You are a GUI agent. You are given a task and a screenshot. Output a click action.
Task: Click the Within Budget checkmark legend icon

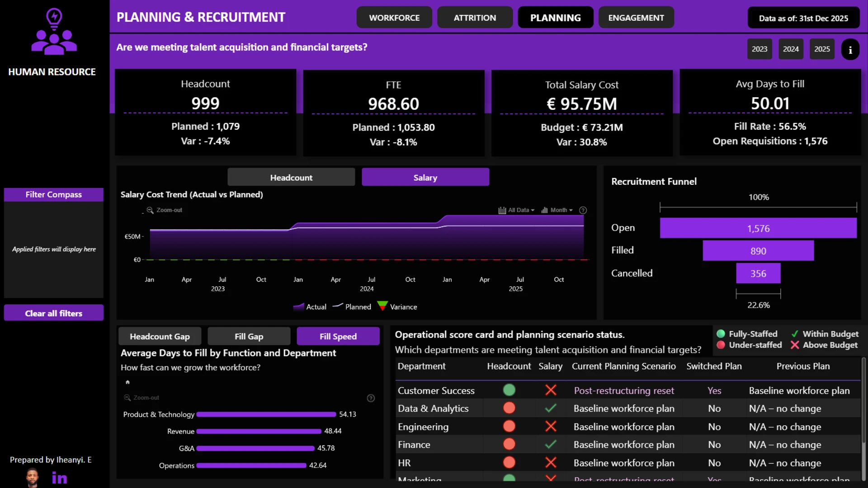795,334
